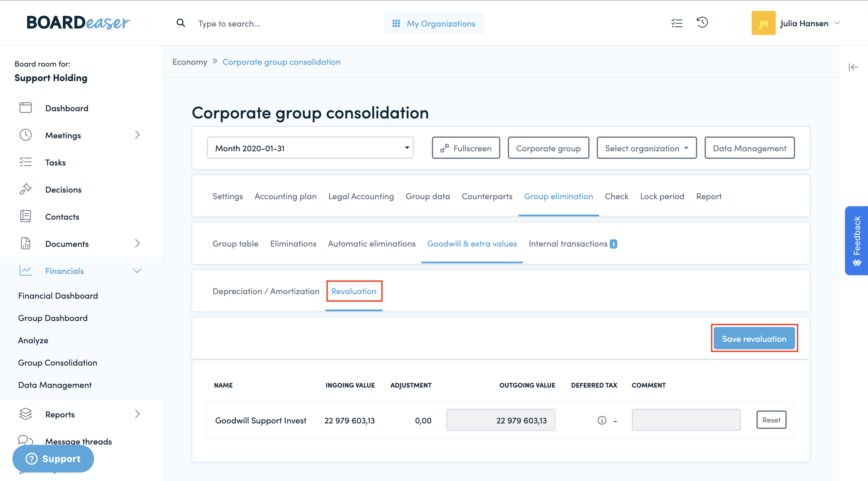868x481 pixels.
Task: Switch to the Legal Accounting tab
Action: coord(361,196)
